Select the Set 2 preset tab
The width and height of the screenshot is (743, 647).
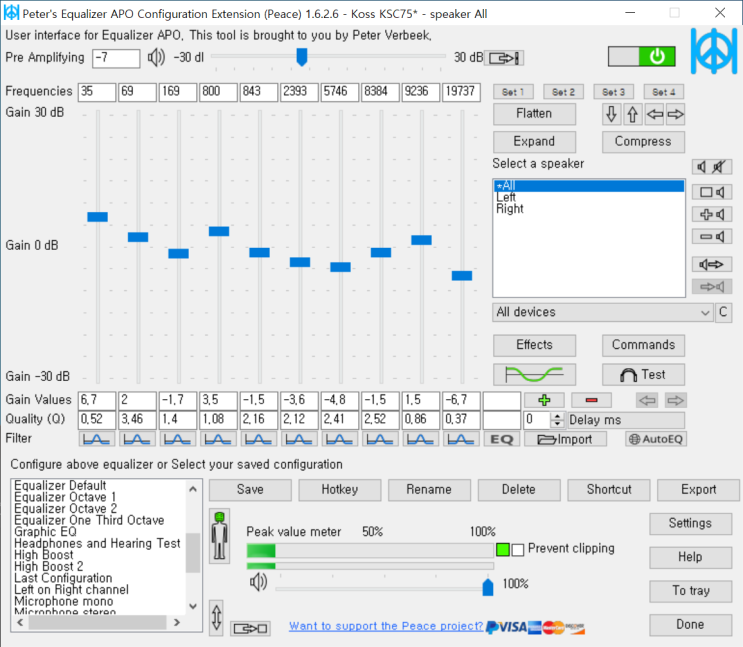coord(563,92)
